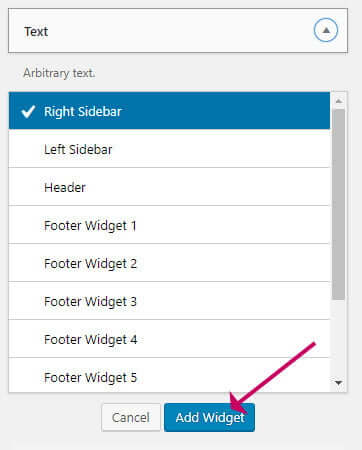Click the 'Text' widget title label
The image size is (362, 450).
coord(36,32)
